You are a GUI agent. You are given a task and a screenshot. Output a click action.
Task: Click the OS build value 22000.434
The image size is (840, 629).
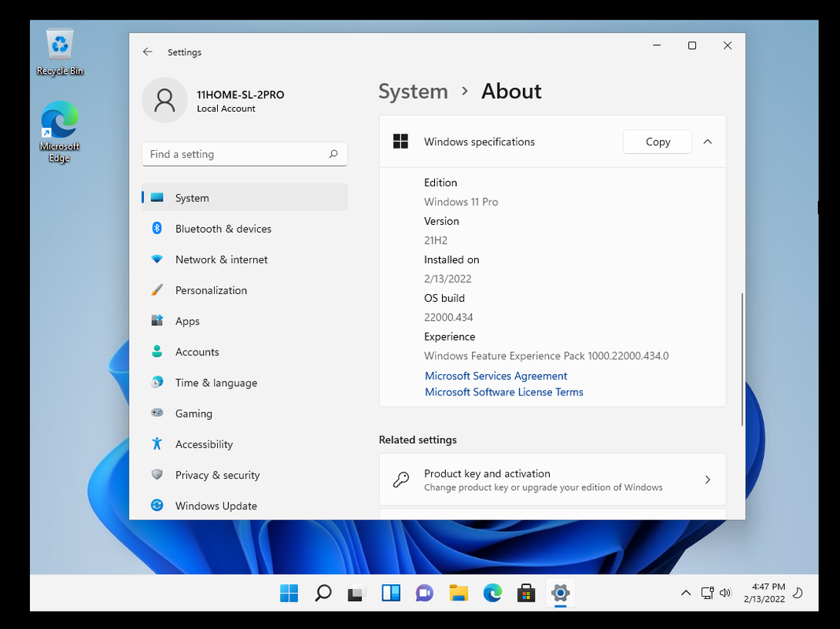click(448, 318)
